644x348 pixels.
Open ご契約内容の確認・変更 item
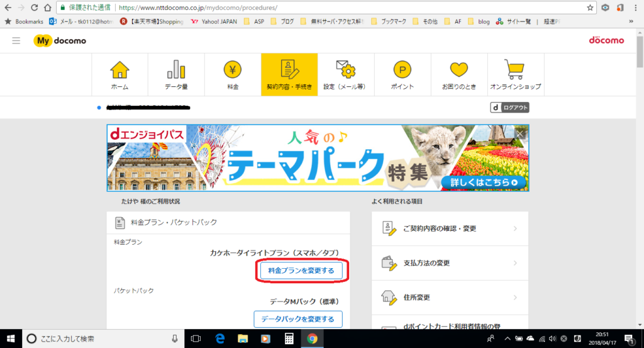pyautogui.click(x=450, y=228)
